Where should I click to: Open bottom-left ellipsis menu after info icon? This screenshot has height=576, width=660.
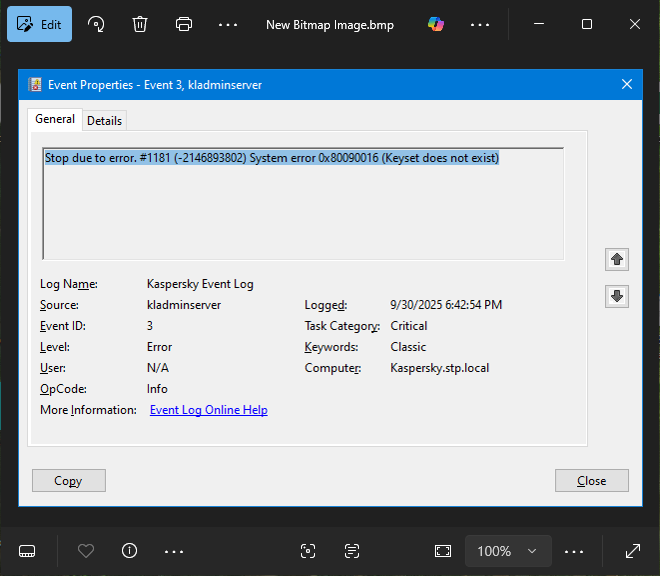[x=174, y=551]
